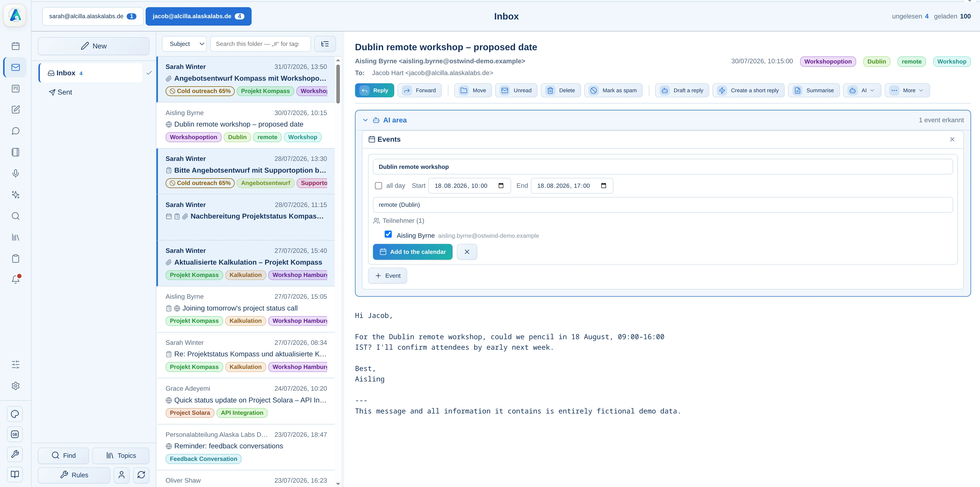Open the microphone dictation sidebar icon
980x487 pixels.
click(x=16, y=174)
